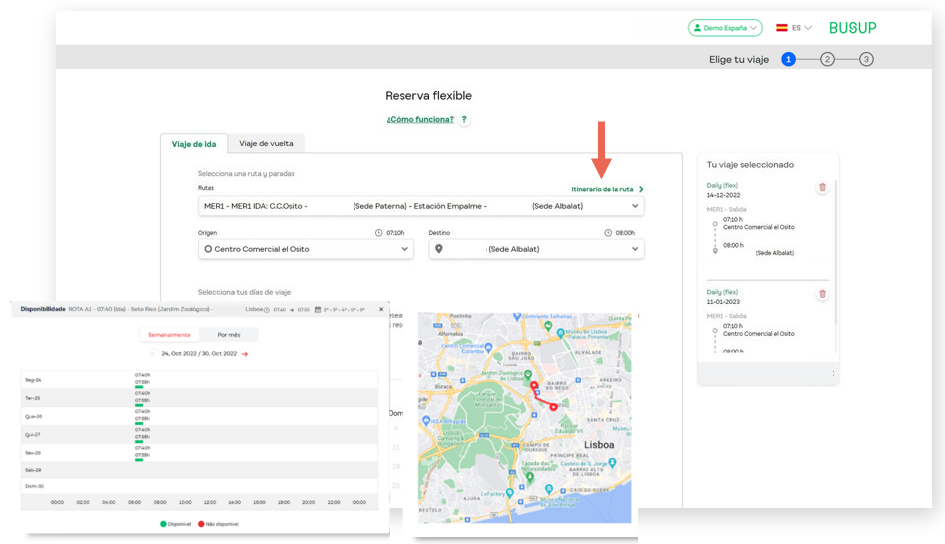Expand the Destino Sede Albalat dropdown
This screenshot has width=945, height=544.
[536, 249]
